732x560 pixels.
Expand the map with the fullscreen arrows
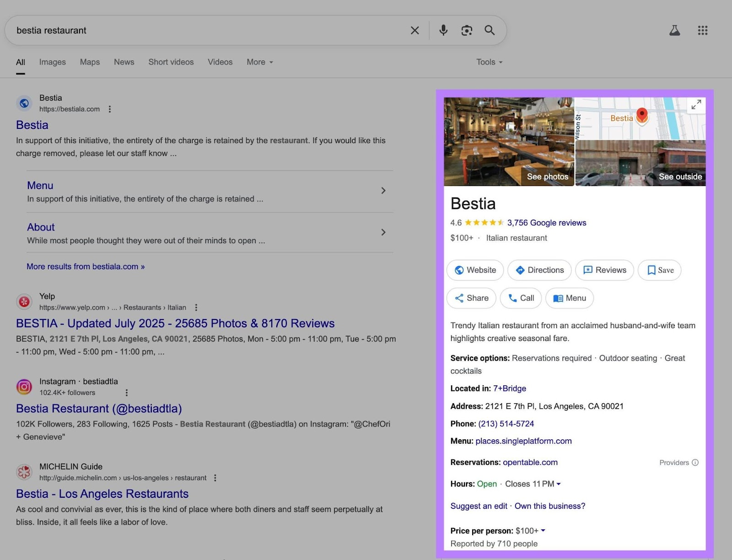(696, 105)
